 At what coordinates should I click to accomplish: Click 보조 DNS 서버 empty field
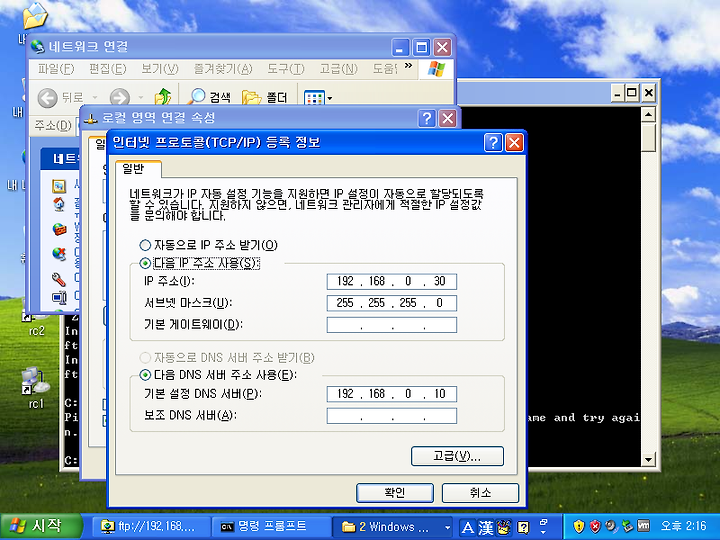point(392,416)
